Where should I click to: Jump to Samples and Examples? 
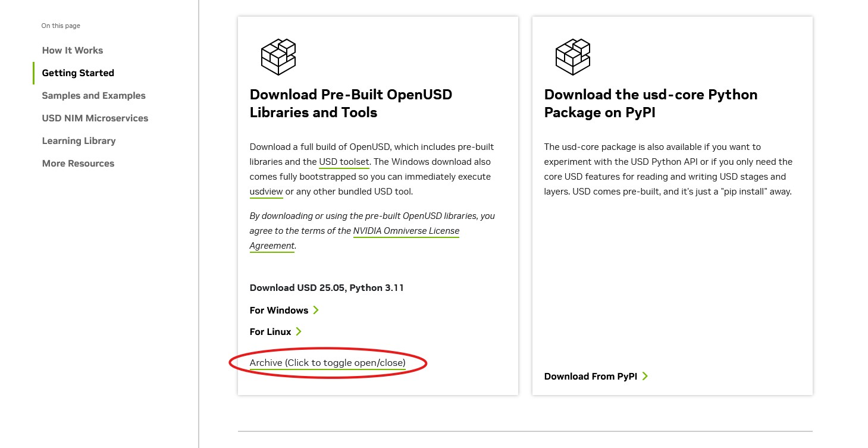point(93,96)
